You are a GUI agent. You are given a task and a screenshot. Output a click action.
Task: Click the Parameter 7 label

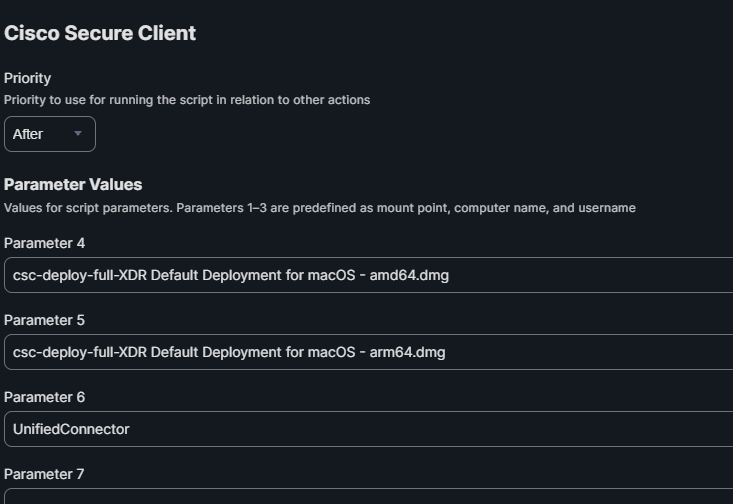[x=44, y=474]
